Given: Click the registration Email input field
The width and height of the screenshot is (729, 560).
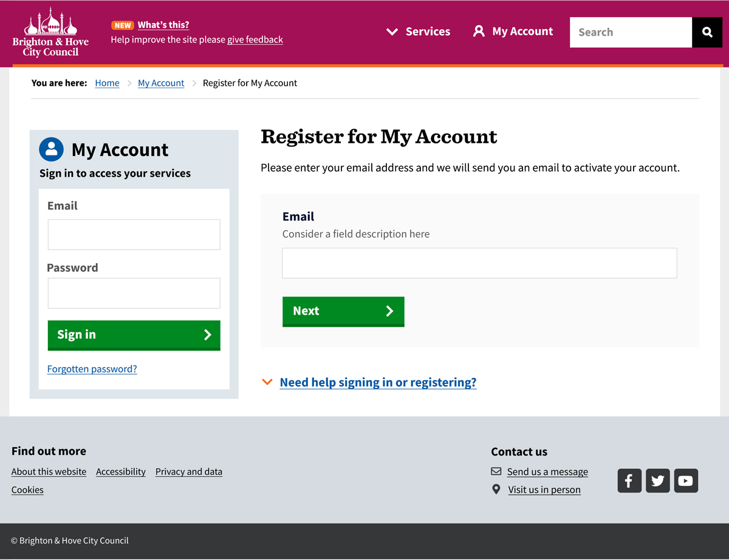Looking at the screenshot, I should [x=479, y=263].
